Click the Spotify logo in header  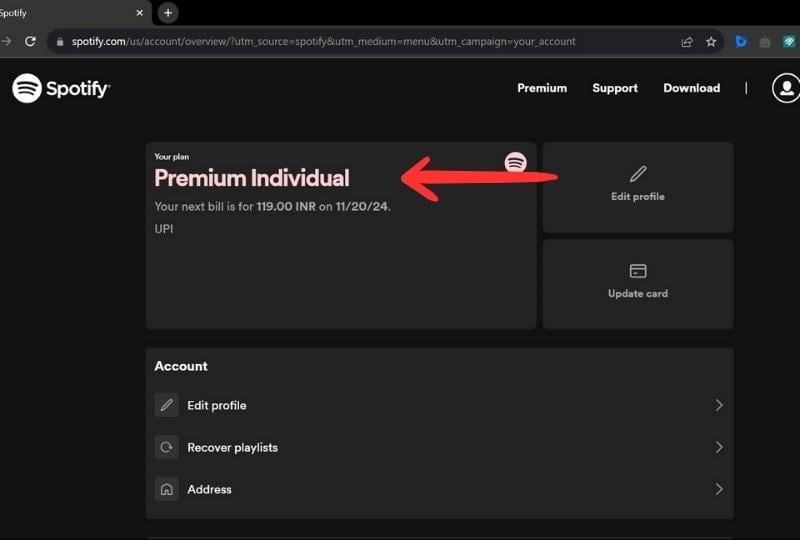coord(61,88)
